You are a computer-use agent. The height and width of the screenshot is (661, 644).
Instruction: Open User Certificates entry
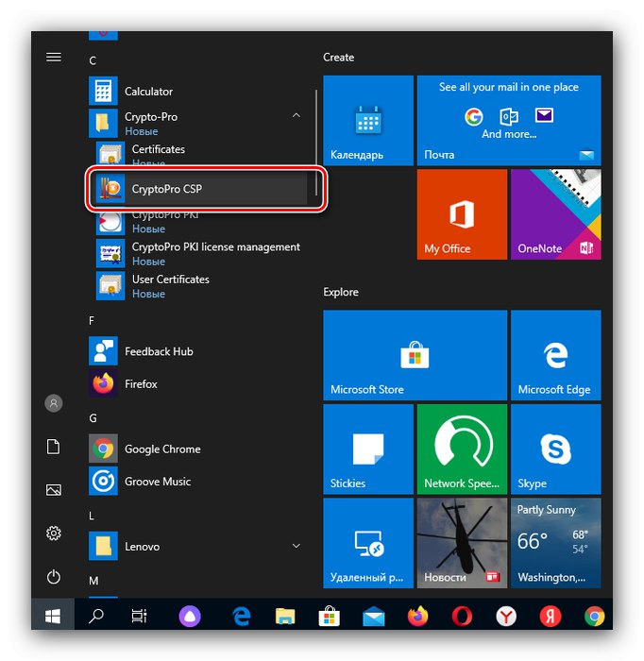click(x=201, y=286)
